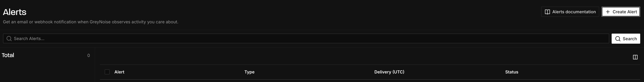Click the magnifier icon inside the search field
This screenshot has height=82, width=644.
(9, 38)
